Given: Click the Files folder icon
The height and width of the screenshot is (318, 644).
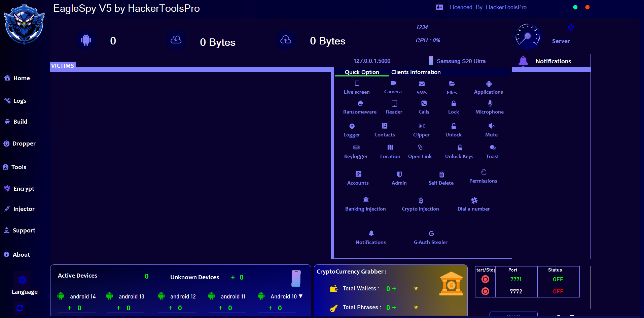Looking at the screenshot, I should point(452,84).
